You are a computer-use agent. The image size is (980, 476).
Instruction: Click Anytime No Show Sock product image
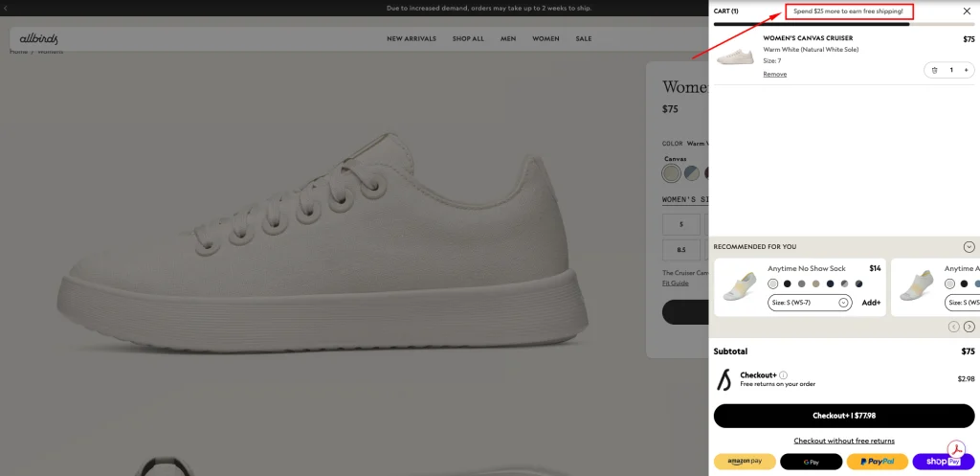(x=740, y=287)
